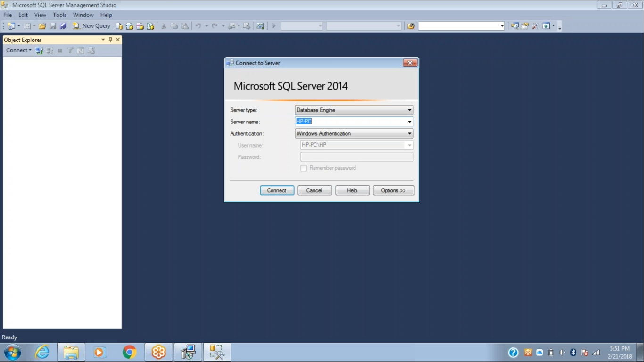This screenshot has width=644, height=362.
Task: Open the Tools menu
Action: 59,15
